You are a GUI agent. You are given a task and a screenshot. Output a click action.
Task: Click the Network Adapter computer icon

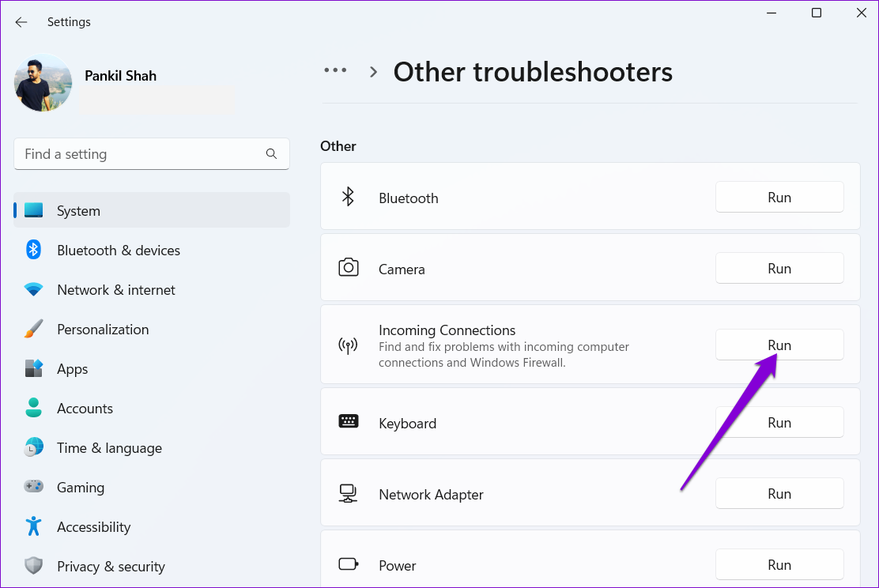point(348,493)
